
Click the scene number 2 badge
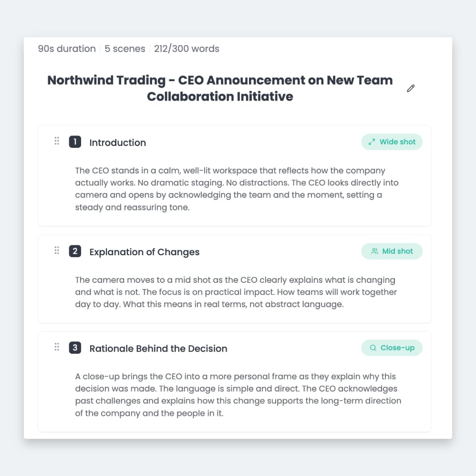point(75,251)
